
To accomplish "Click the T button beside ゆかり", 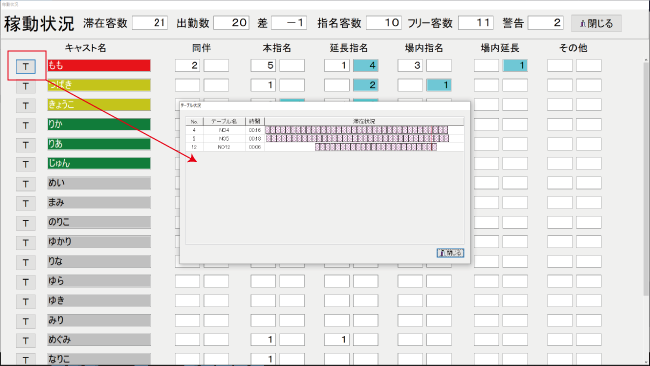I will 26,242.
